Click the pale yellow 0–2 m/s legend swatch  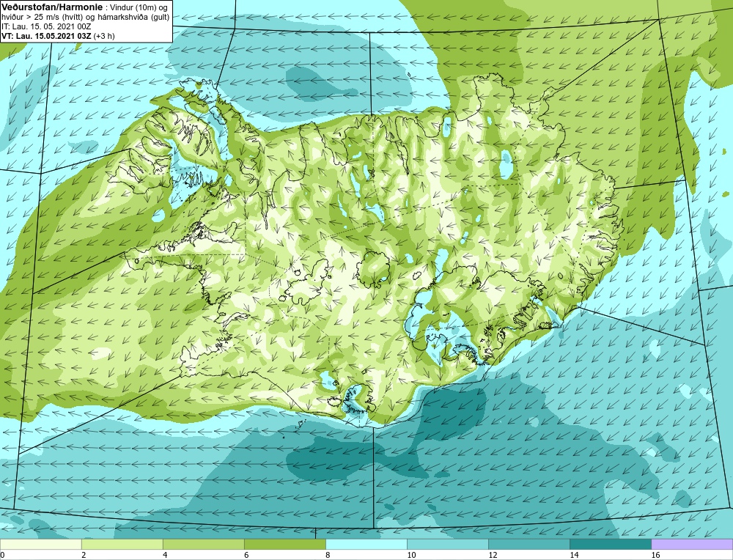(40, 545)
